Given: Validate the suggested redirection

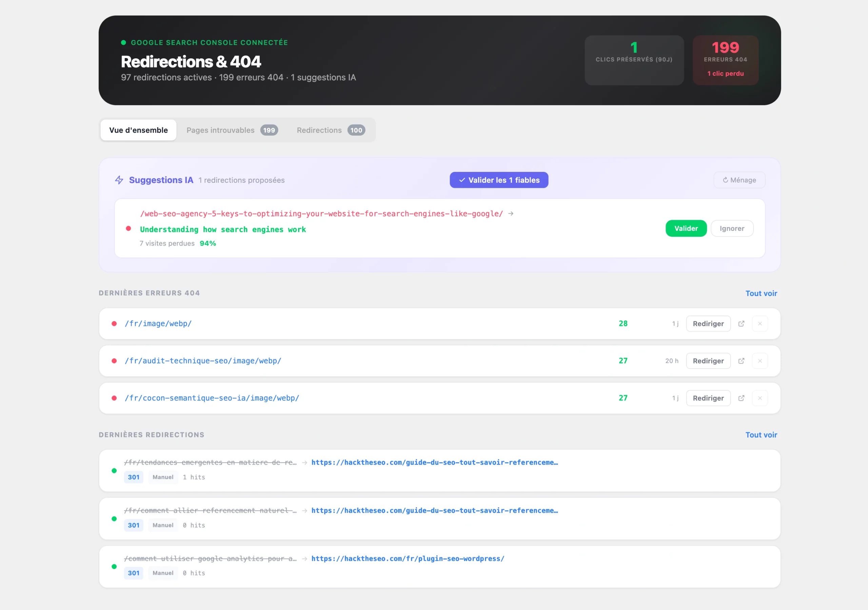Looking at the screenshot, I should point(686,229).
